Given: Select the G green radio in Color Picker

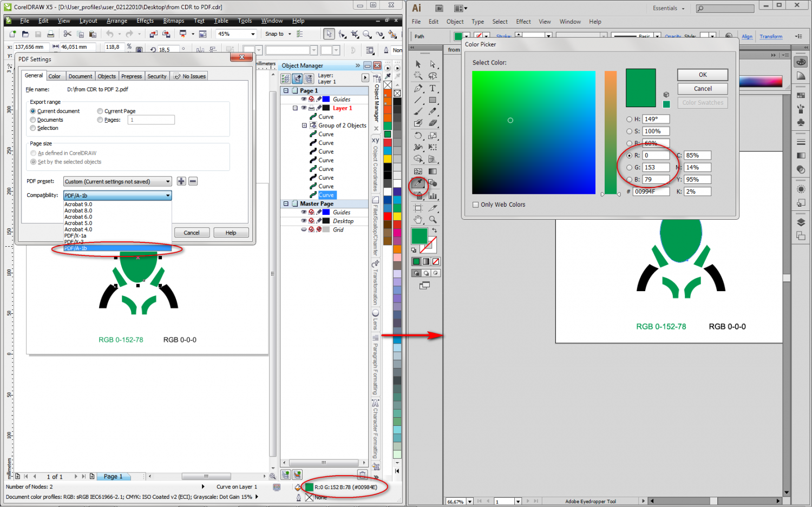Looking at the screenshot, I should click(x=629, y=167).
